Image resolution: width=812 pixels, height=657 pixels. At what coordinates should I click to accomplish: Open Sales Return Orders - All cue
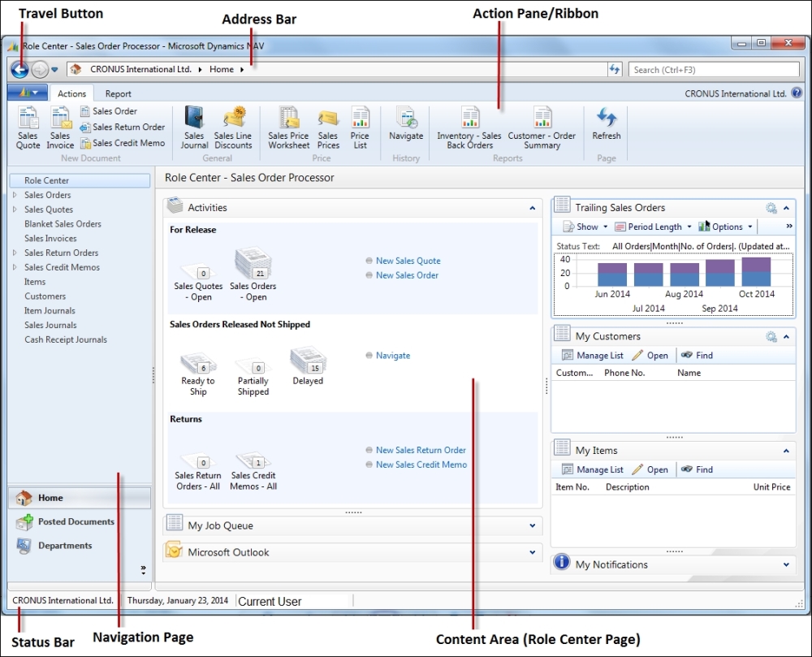(x=198, y=471)
